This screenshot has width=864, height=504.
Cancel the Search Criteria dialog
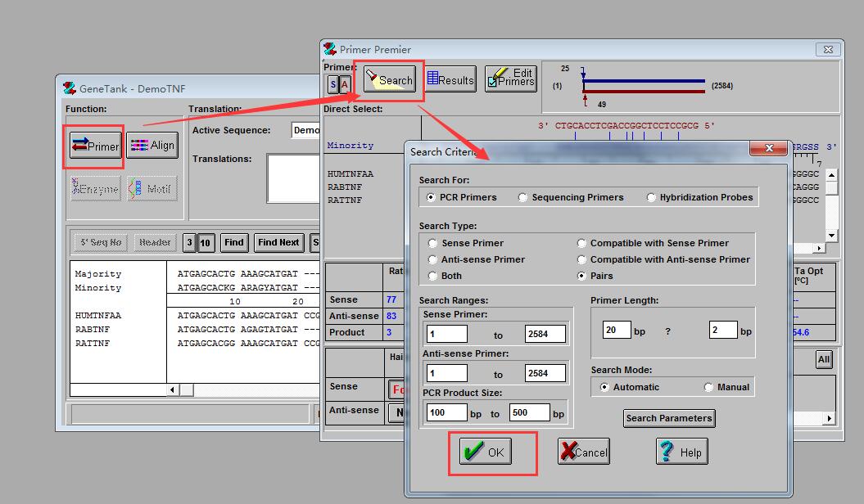coord(583,452)
